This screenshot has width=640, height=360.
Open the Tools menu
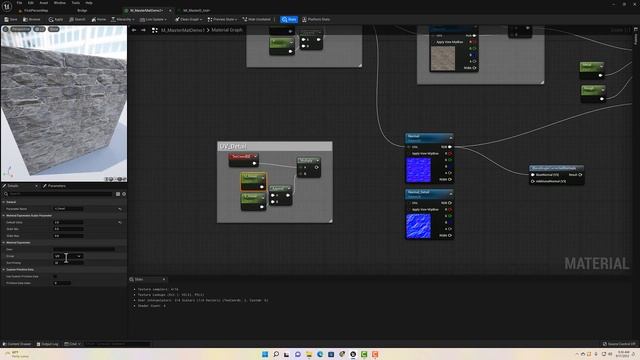(76, 3)
